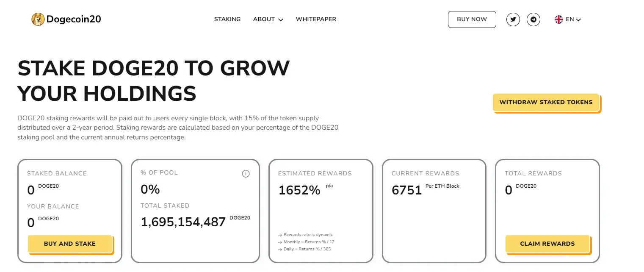Open the Telegram social icon

(533, 19)
